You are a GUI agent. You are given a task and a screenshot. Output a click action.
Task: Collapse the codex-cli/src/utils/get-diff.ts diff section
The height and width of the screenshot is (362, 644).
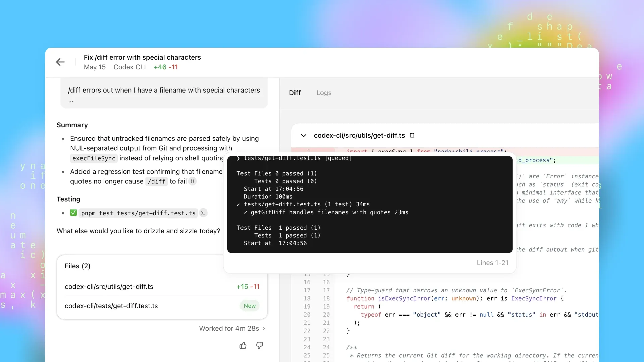pyautogui.click(x=304, y=135)
